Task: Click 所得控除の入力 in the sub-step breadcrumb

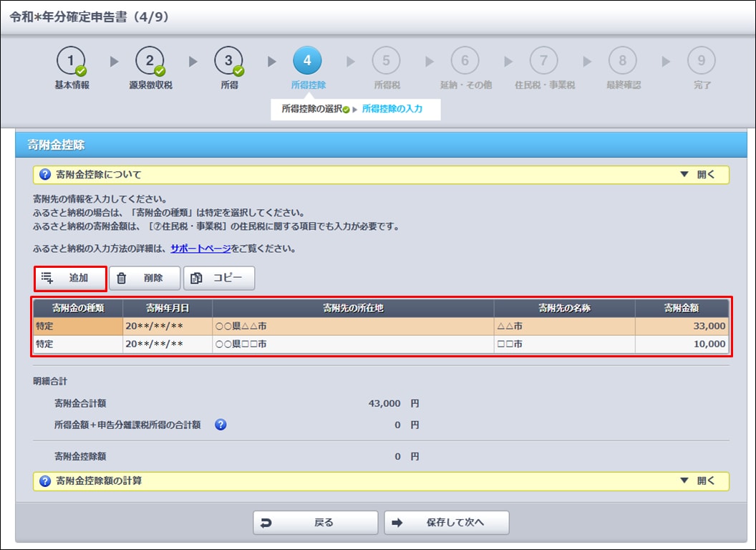Action: 392,110
